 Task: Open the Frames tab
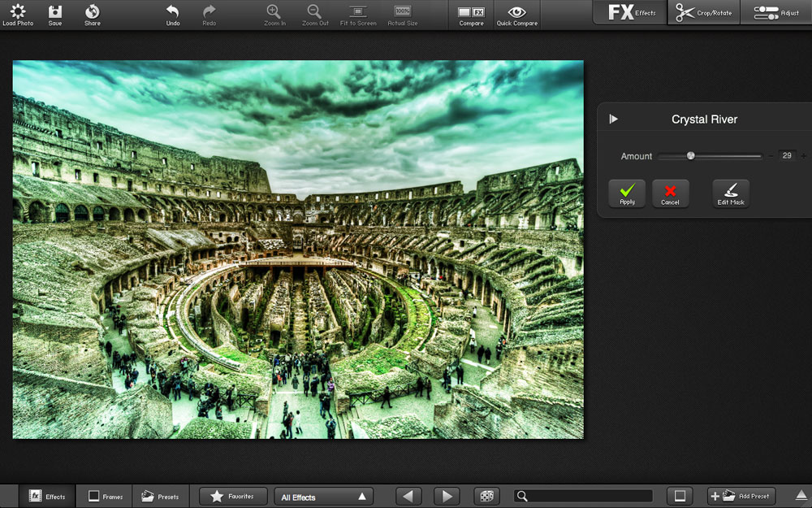(x=105, y=496)
